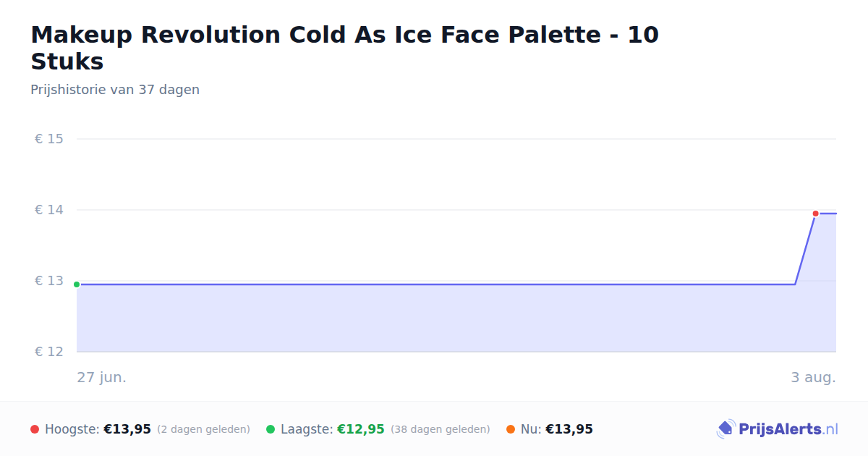868x456 pixels.
Task: Click the orange Nu legend dot
Action: (511, 429)
